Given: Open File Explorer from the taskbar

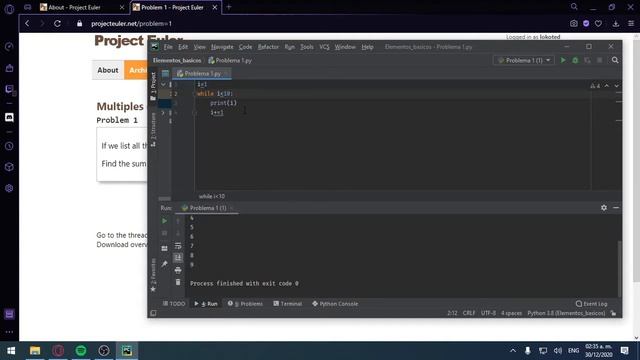Looking at the screenshot, I should tap(35, 351).
